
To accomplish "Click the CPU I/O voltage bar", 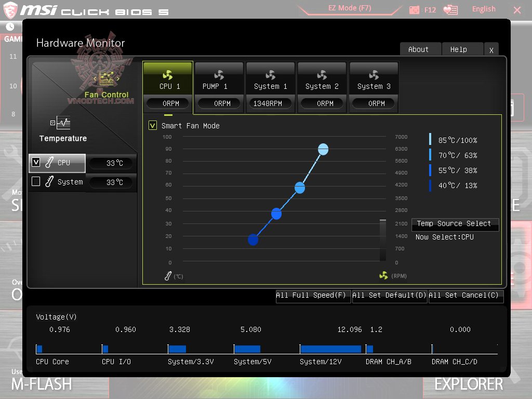I will (105, 349).
